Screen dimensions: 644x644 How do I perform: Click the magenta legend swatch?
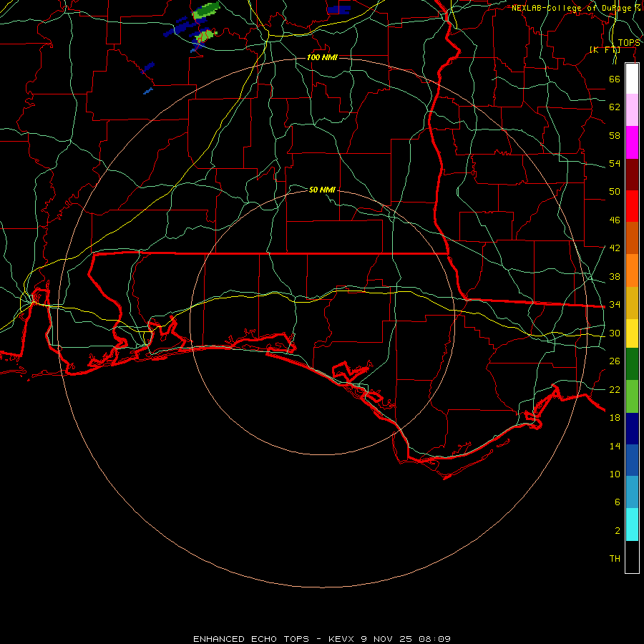coord(632,142)
